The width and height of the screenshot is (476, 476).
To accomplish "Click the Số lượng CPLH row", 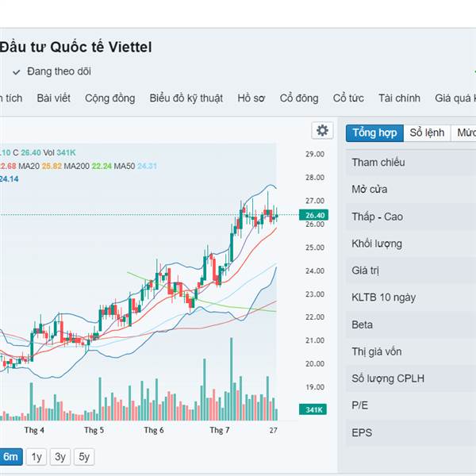I will pos(411,378).
